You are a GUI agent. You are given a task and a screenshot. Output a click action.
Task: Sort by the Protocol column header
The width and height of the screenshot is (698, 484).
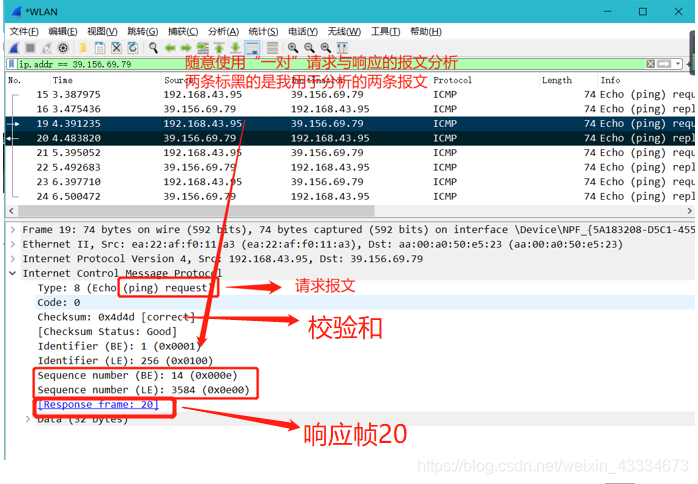click(484, 80)
